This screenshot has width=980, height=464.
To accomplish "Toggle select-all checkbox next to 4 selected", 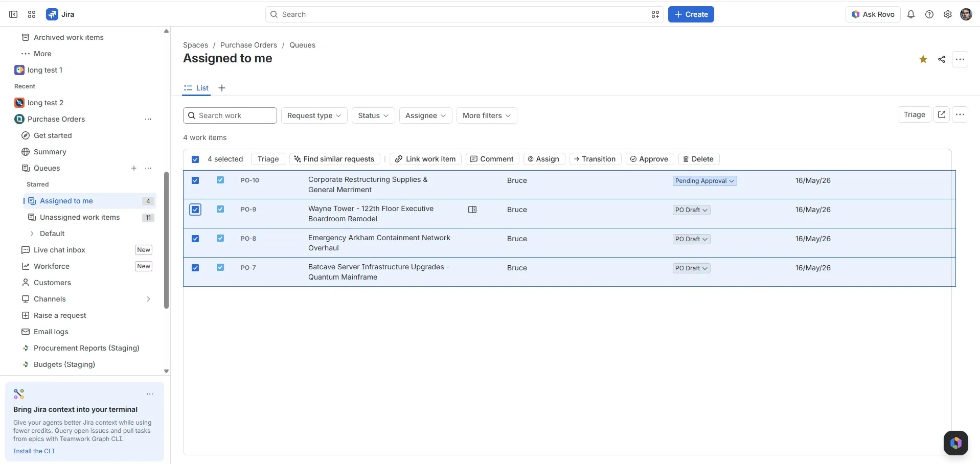I will (x=195, y=159).
